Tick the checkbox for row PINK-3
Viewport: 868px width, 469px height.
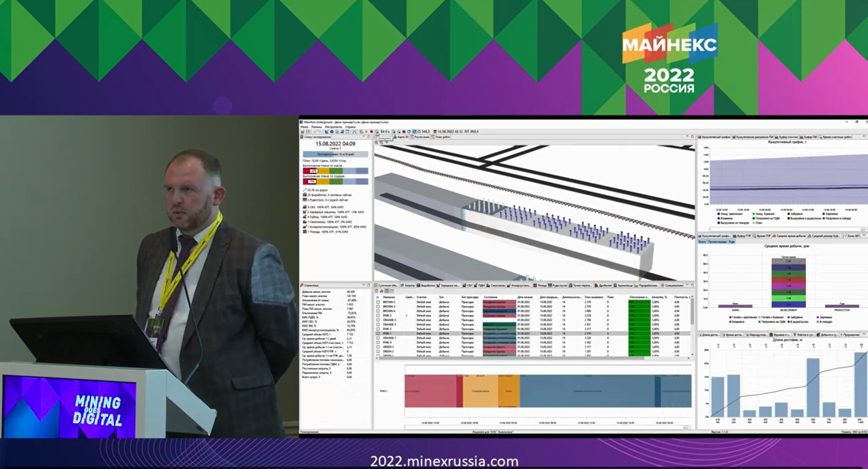378,315
